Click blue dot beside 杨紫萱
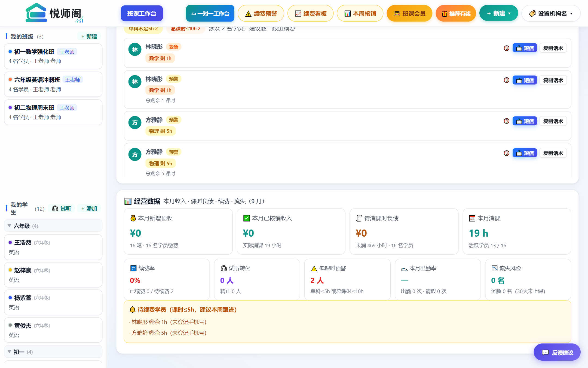Viewport: 588px width, 368px height. pyautogui.click(x=10, y=298)
